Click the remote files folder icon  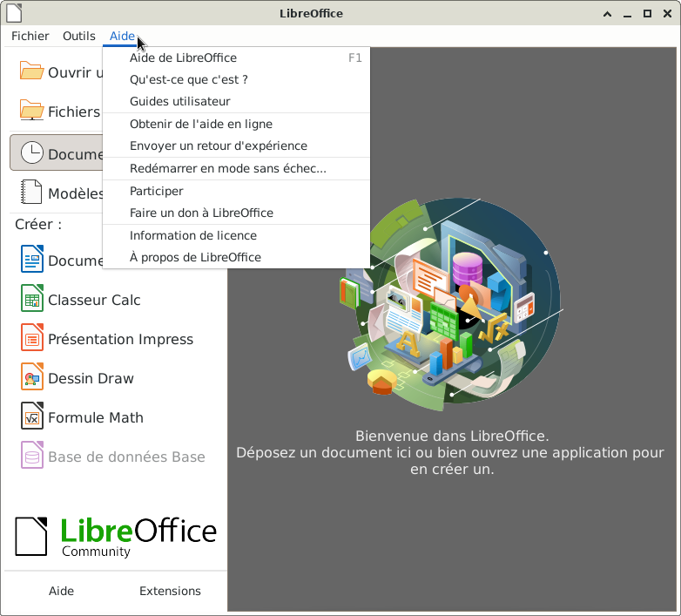(31, 110)
